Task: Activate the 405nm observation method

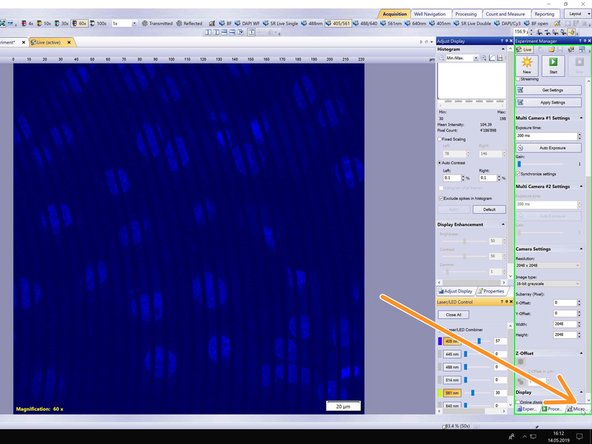Action: [x=439, y=23]
